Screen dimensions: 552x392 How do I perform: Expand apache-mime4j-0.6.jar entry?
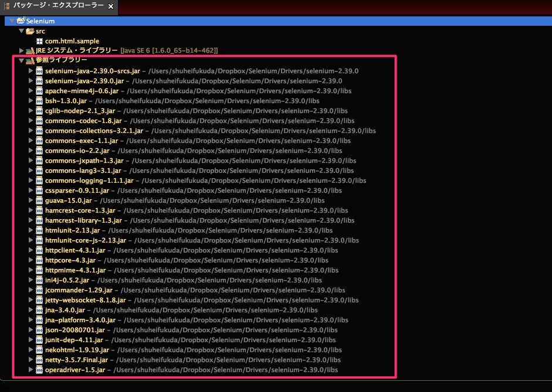coord(31,91)
